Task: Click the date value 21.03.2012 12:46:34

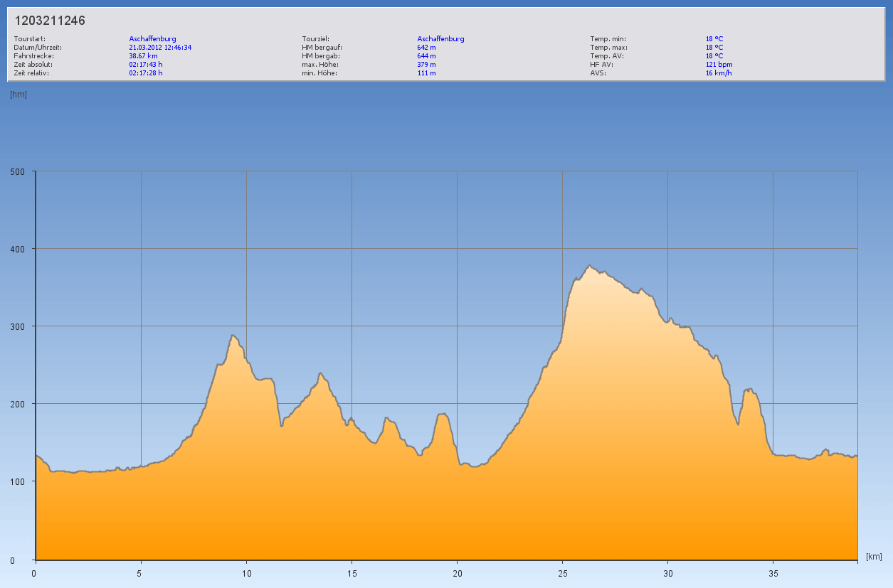Action: tap(160, 47)
